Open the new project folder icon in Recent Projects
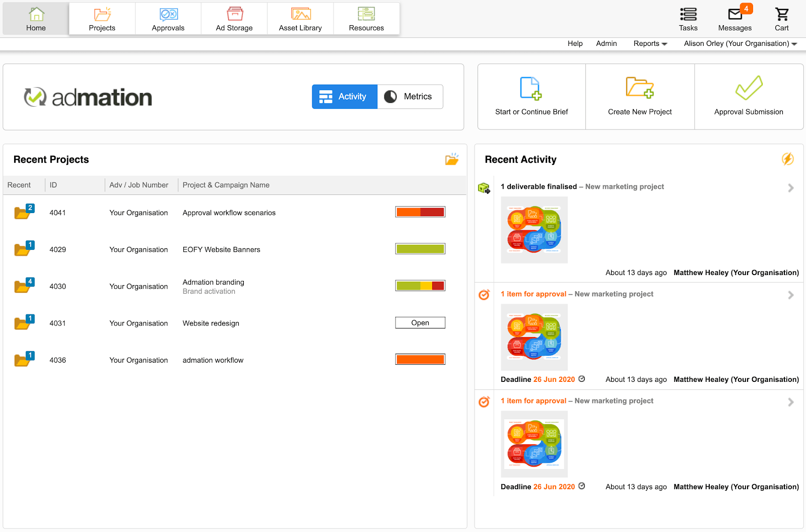This screenshot has width=806, height=532. pos(452,159)
